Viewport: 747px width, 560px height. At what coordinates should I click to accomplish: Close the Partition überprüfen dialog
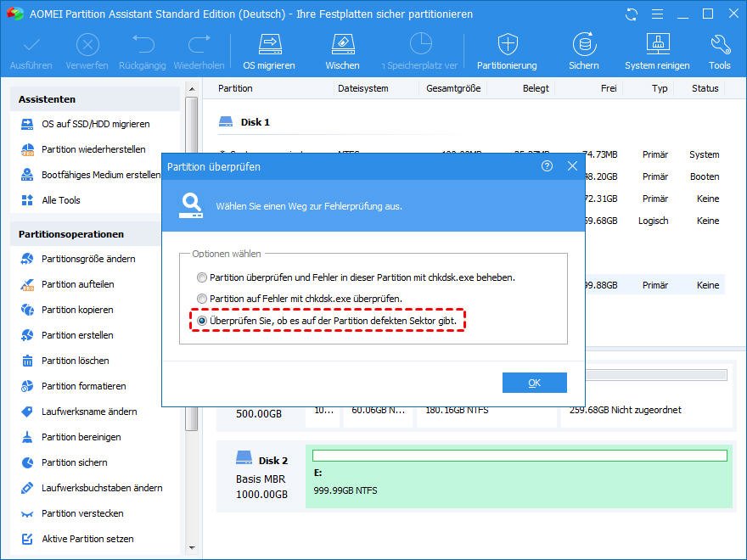click(572, 166)
